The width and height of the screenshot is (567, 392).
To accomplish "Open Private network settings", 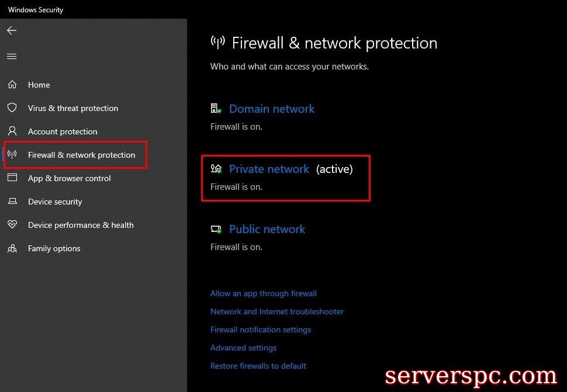I will coord(269,169).
